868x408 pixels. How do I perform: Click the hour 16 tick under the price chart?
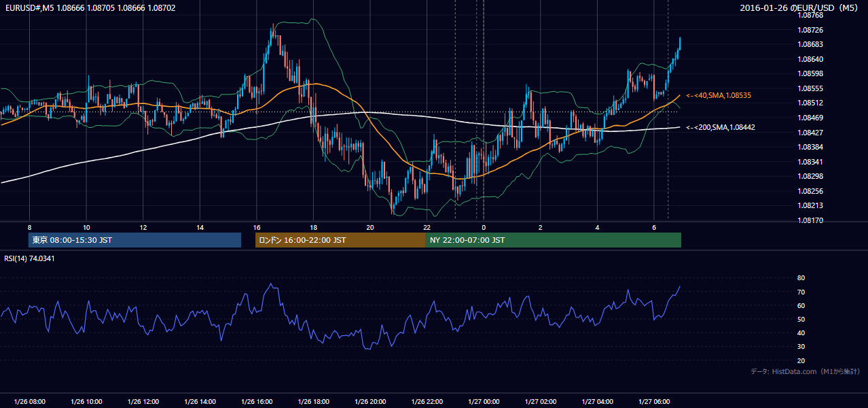[256, 227]
